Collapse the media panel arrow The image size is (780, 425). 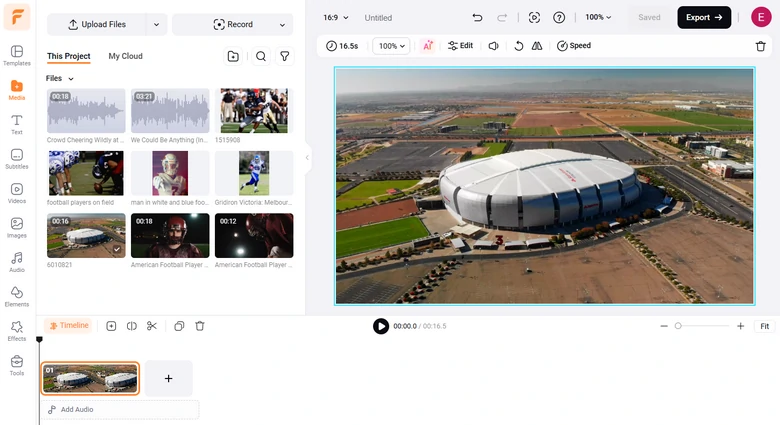pos(307,157)
